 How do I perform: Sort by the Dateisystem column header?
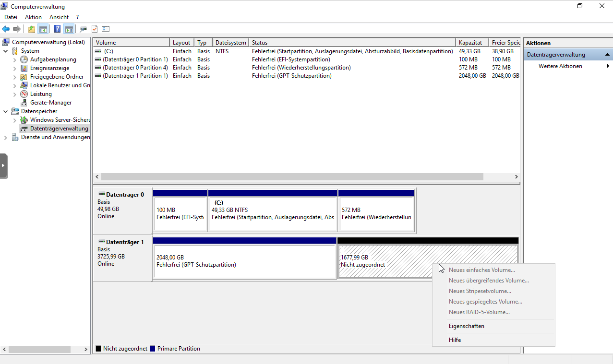(x=230, y=43)
